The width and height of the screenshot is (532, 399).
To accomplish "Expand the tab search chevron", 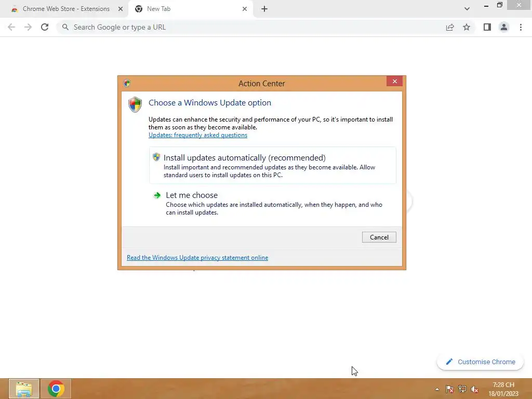I will (467, 9).
